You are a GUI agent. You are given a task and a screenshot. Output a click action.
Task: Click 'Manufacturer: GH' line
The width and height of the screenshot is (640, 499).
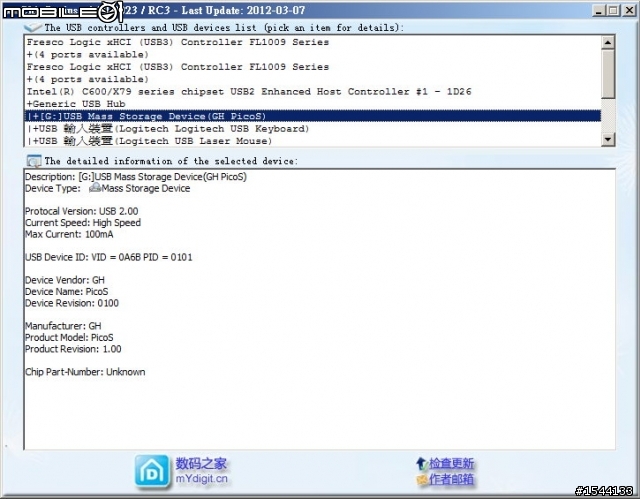[63, 326]
